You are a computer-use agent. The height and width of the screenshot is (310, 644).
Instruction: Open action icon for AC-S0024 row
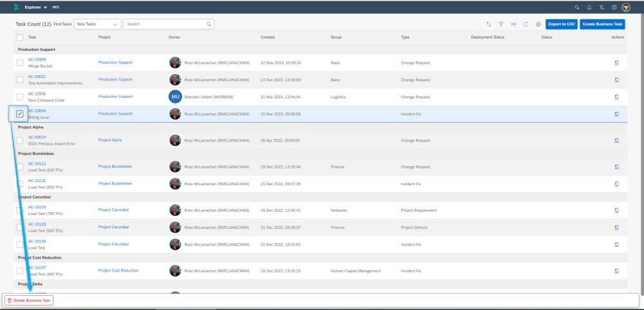[617, 140]
